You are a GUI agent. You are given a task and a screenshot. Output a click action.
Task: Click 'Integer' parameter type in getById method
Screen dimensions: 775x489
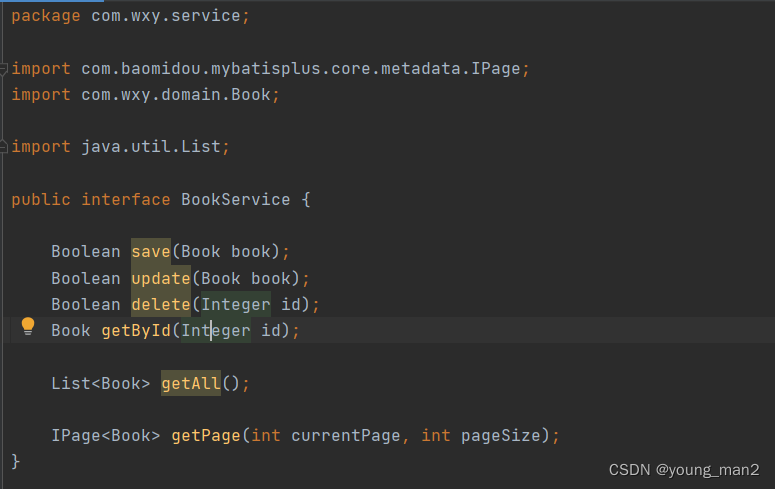pyautogui.click(x=216, y=331)
